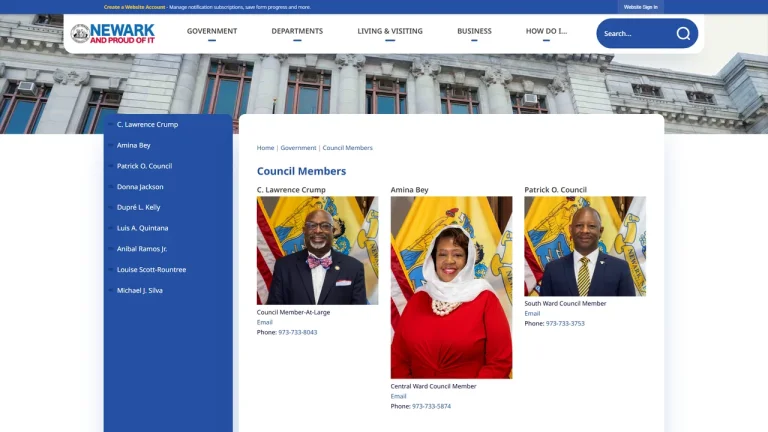Click Email link under Central Ward Council Member

pyautogui.click(x=398, y=396)
